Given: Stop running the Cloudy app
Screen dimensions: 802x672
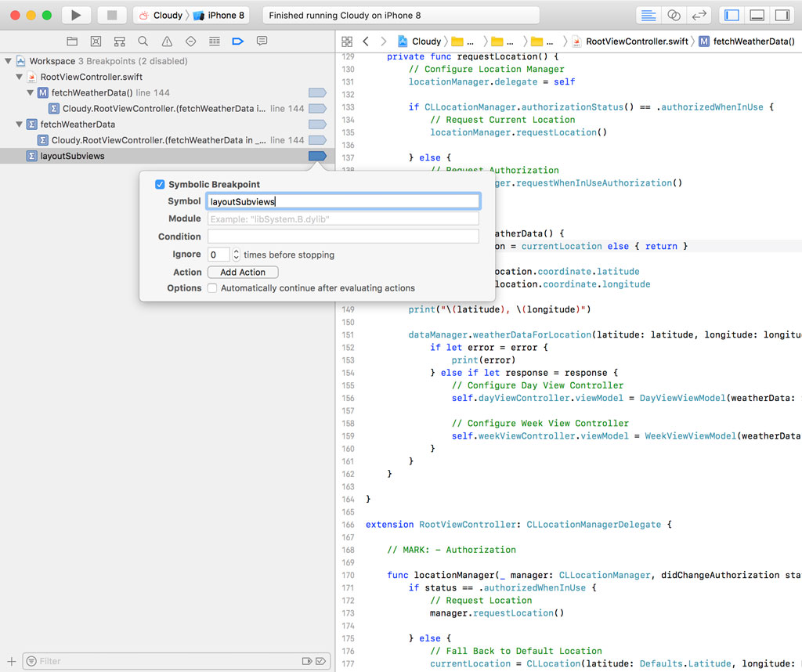Looking at the screenshot, I should [110, 14].
